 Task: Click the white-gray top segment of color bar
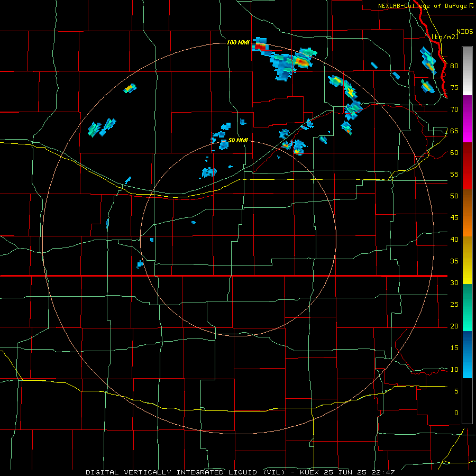tap(467, 71)
